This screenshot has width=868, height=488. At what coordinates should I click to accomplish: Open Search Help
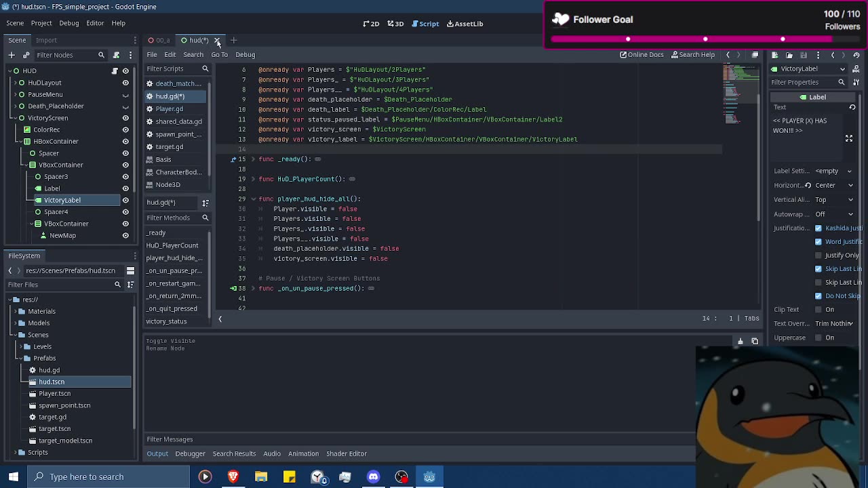point(693,55)
